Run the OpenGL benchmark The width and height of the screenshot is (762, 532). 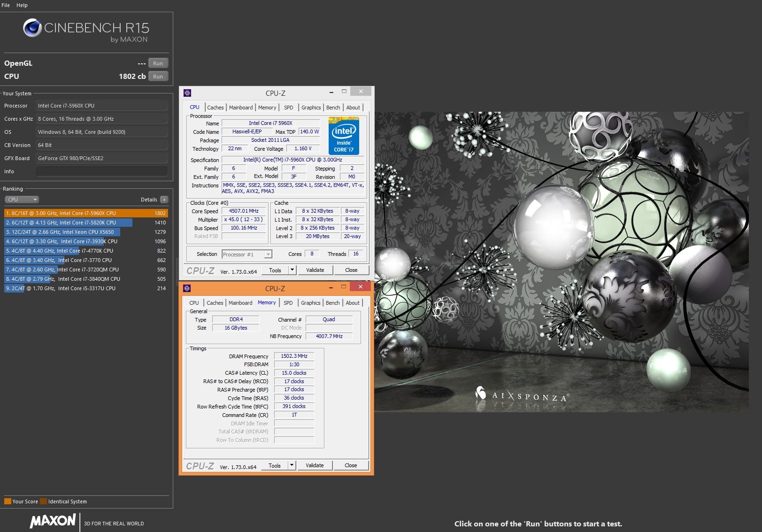158,63
